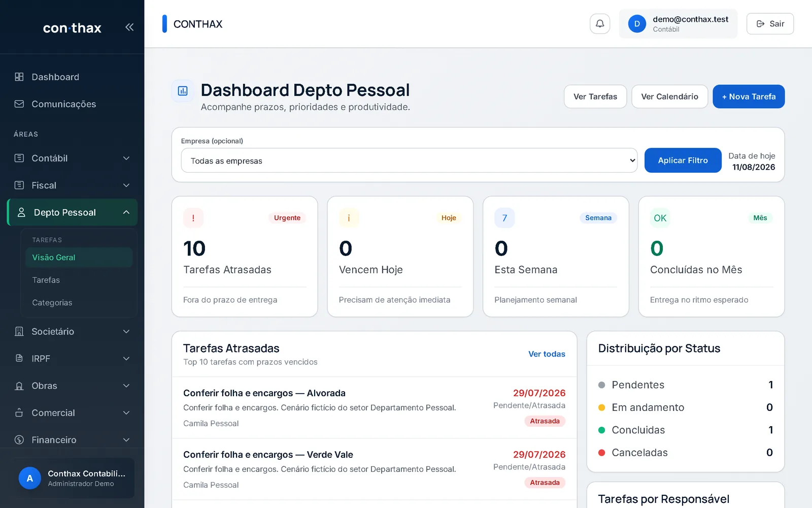Click the red exclamation icon on the Tarefas Atrasadas card
The width and height of the screenshot is (812, 508).
pyautogui.click(x=193, y=218)
